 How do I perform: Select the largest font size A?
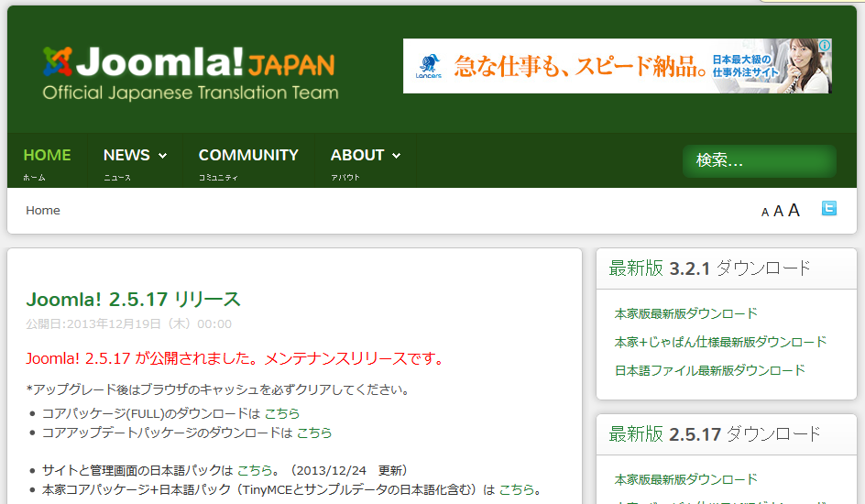click(794, 210)
